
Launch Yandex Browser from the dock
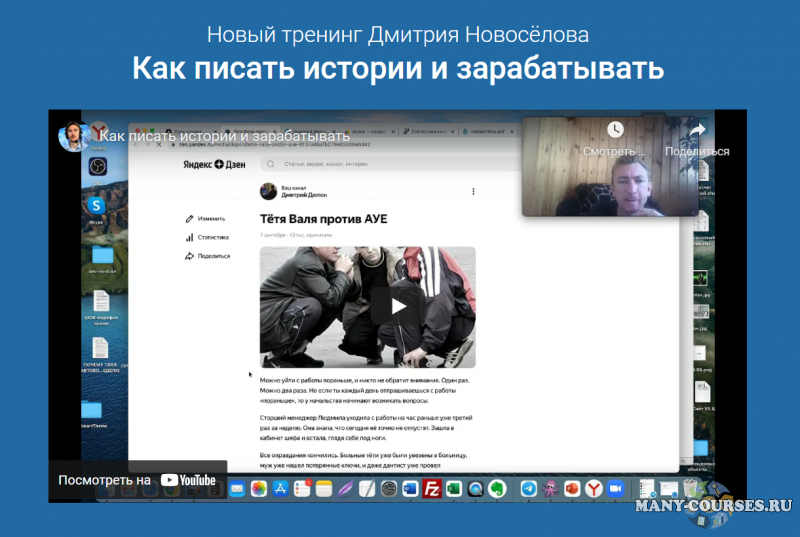point(593,489)
